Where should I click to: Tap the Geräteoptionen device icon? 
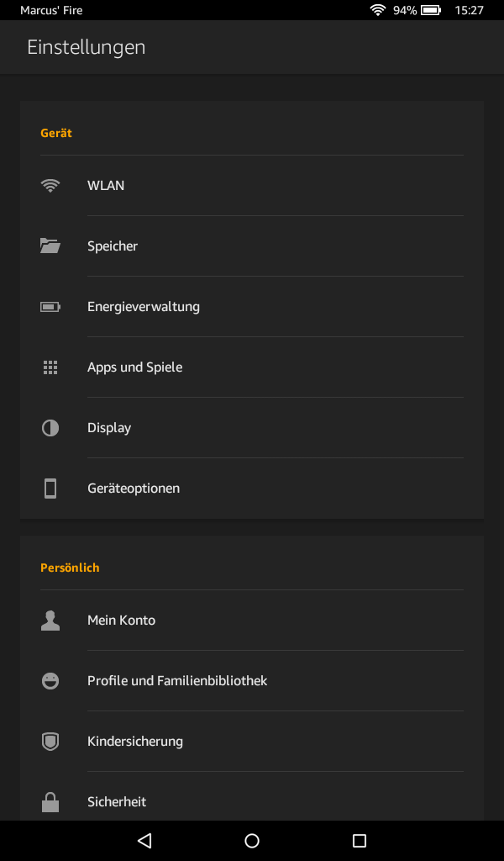[x=50, y=489]
